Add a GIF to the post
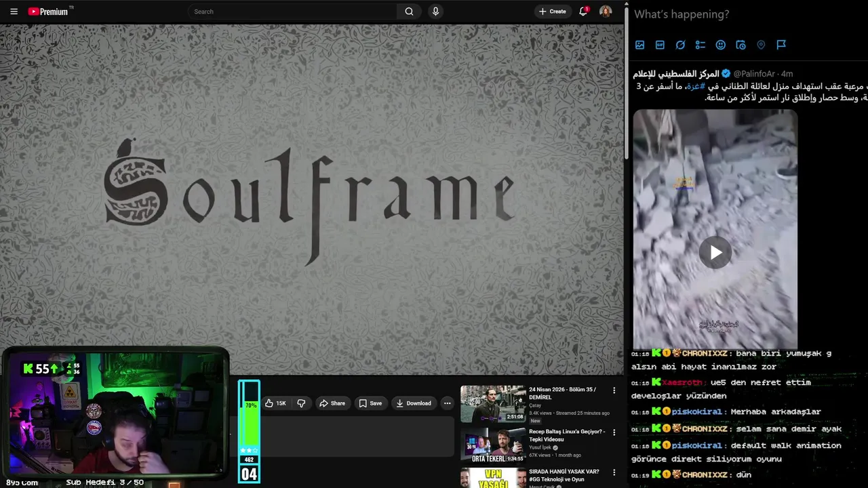Viewport: 868px width, 488px height. (x=660, y=45)
